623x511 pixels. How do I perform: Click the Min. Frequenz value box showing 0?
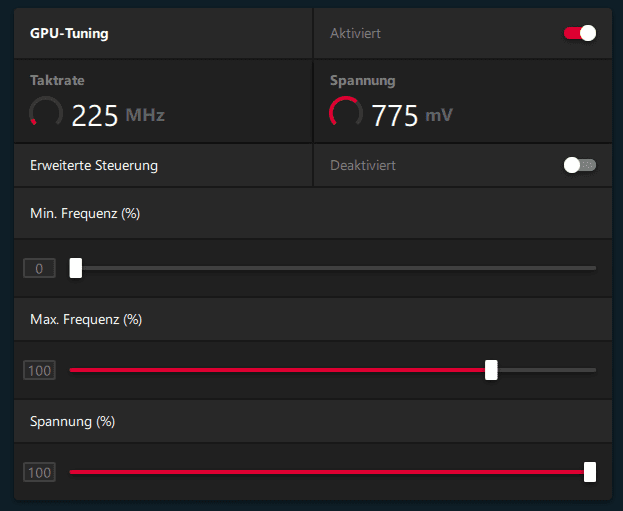(x=39, y=268)
